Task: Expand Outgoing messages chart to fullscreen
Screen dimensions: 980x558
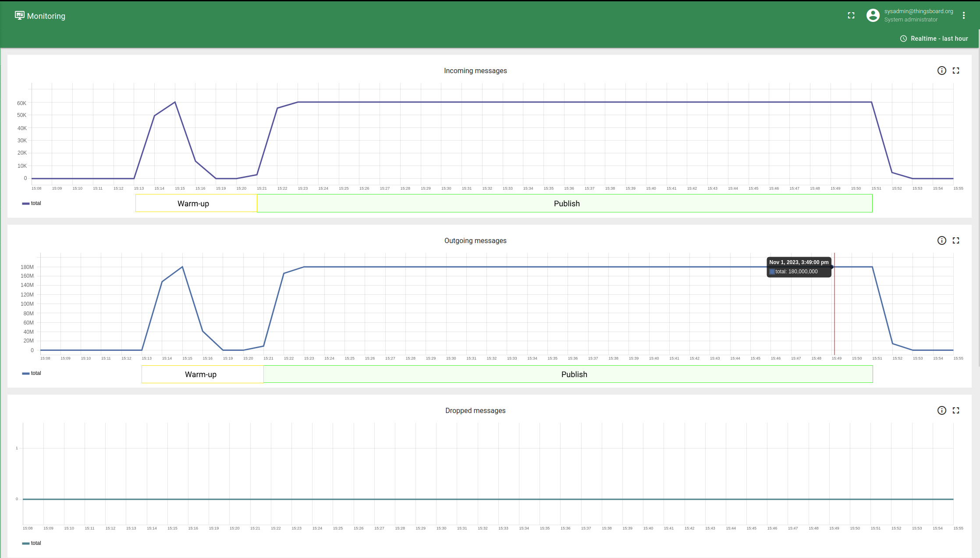Action: [x=956, y=240]
